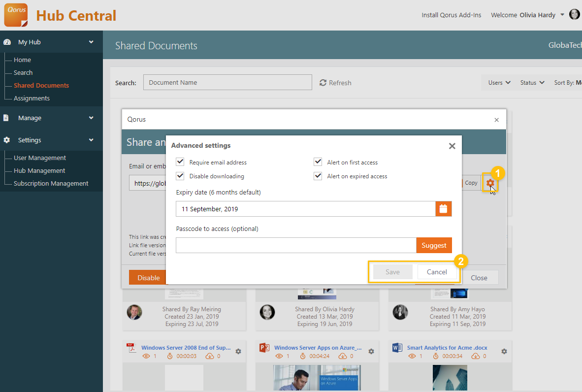Open settings gear for Windows Server 2008 document
The image size is (582, 392).
tap(238, 351)
